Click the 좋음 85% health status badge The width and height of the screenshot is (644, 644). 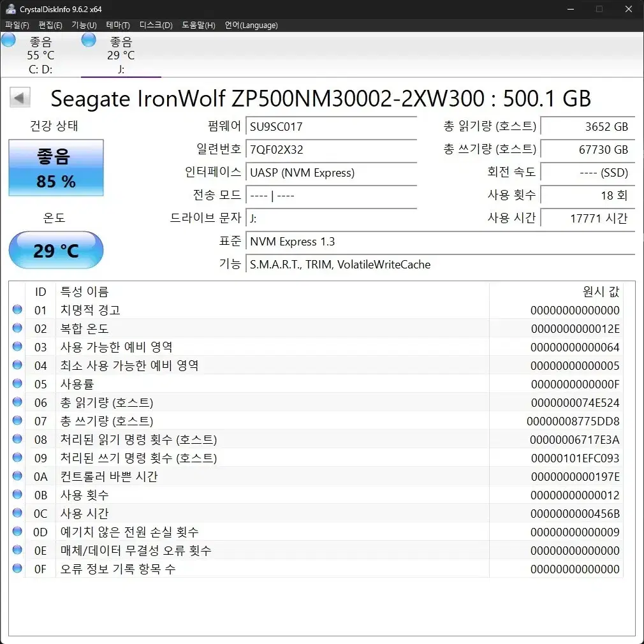click(x=55, y=168)
